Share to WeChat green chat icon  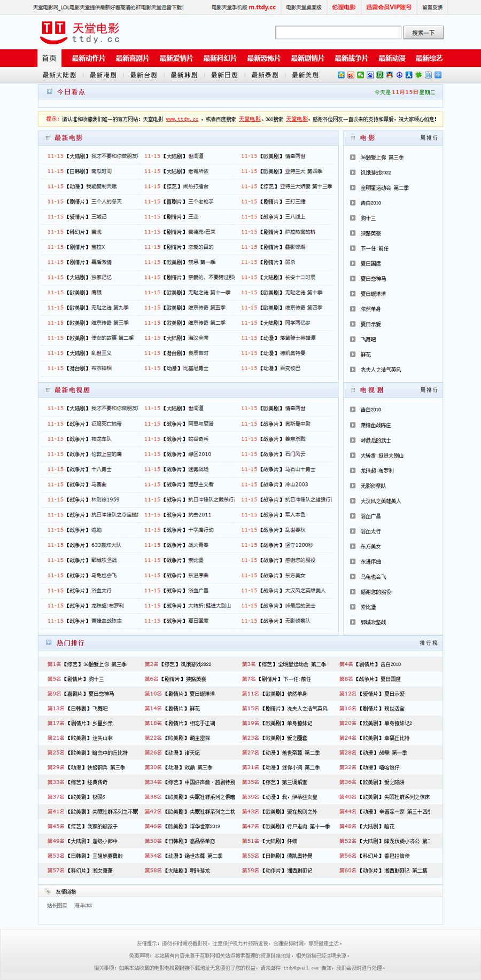[360, 75]
